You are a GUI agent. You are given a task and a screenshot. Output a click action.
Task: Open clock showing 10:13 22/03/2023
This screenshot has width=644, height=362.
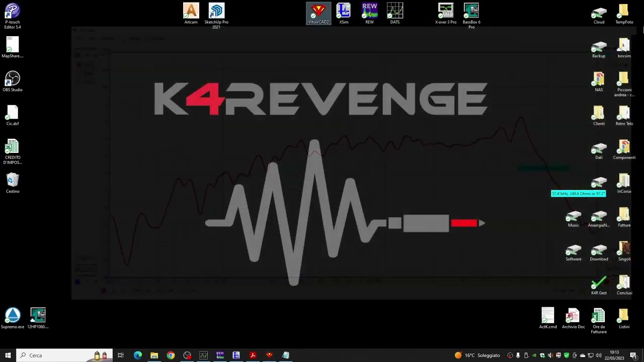click(614, 355)
